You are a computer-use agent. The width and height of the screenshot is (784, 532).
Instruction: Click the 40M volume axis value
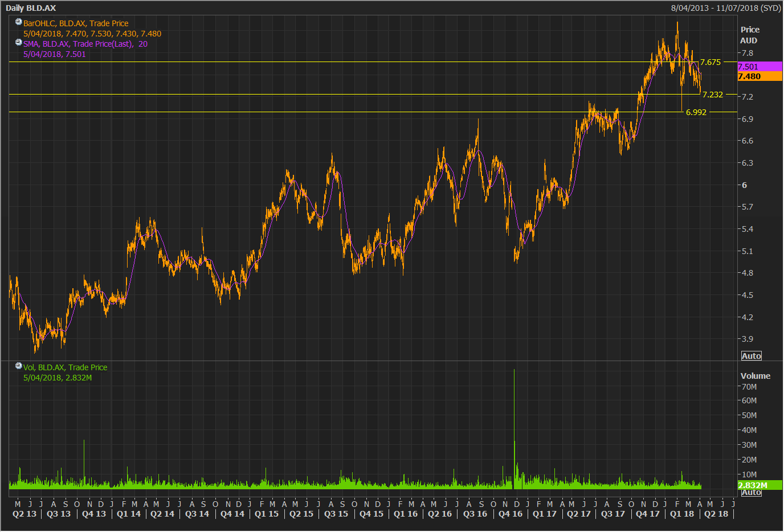[x=749, y=431]
